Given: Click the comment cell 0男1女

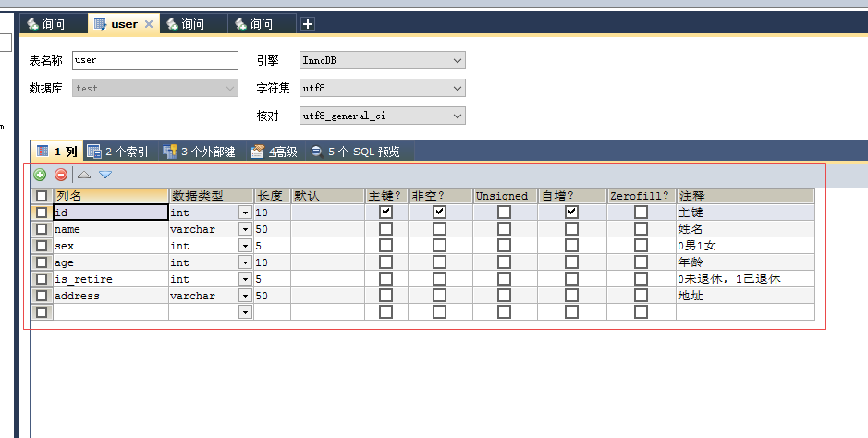Looking at the screenshot, I should (x=745, y=246).
